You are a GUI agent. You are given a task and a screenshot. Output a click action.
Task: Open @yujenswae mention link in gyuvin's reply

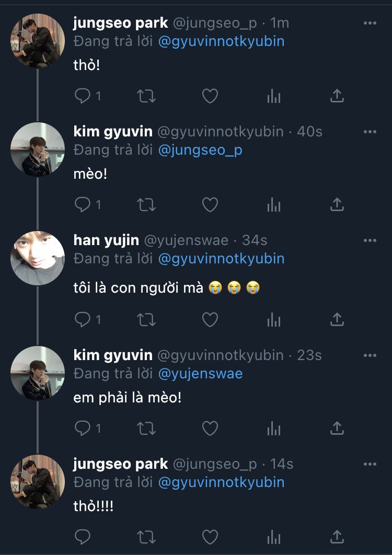200,374
